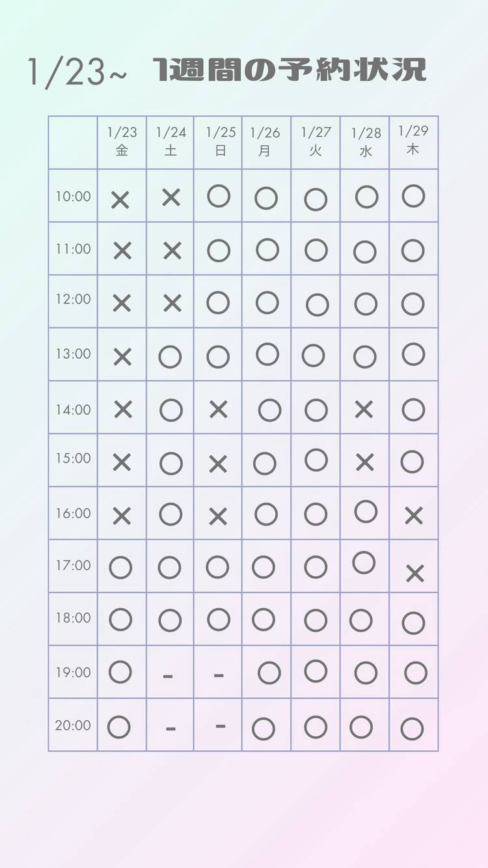Image resolution: width=488 pixels, height=868 pixels.
Task: Select the dash mark for 1/24 at 19:00
Action: [x=168, y=677]
